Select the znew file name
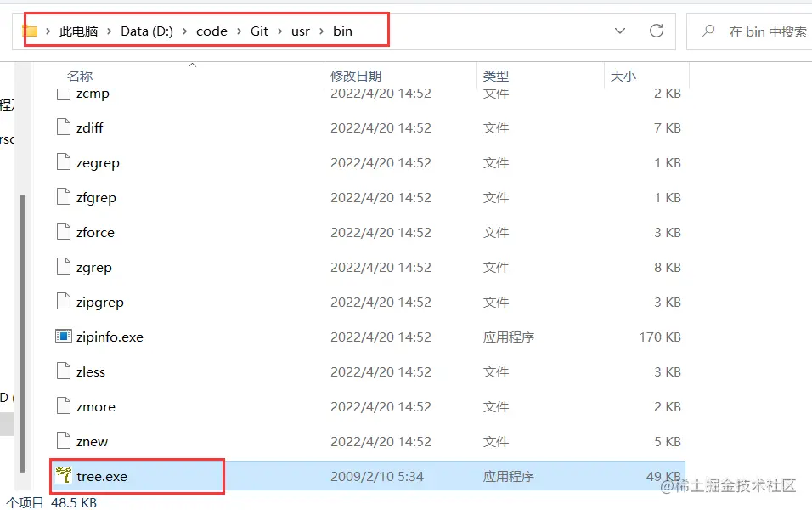 pos(93,442)
